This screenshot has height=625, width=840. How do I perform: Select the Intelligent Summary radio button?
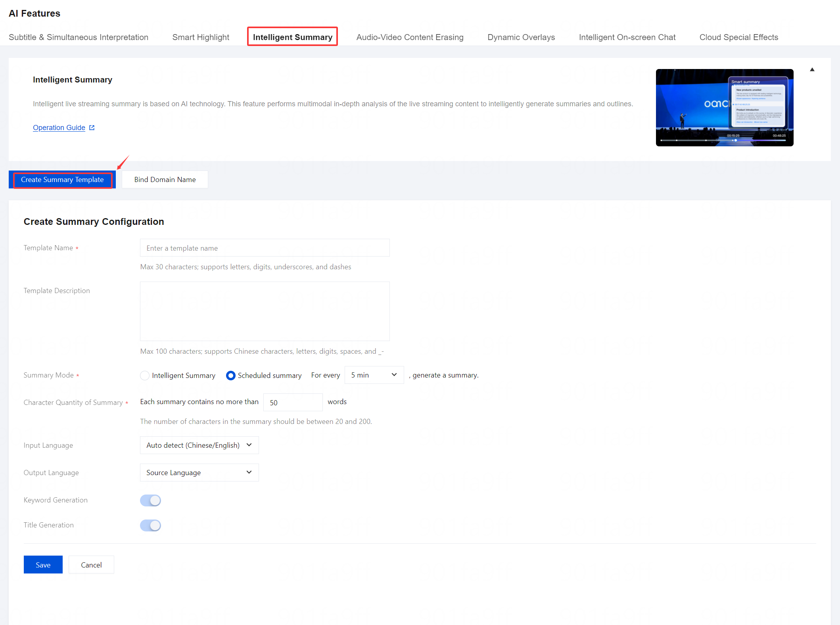pyautogui.click(x=145, y=375)
